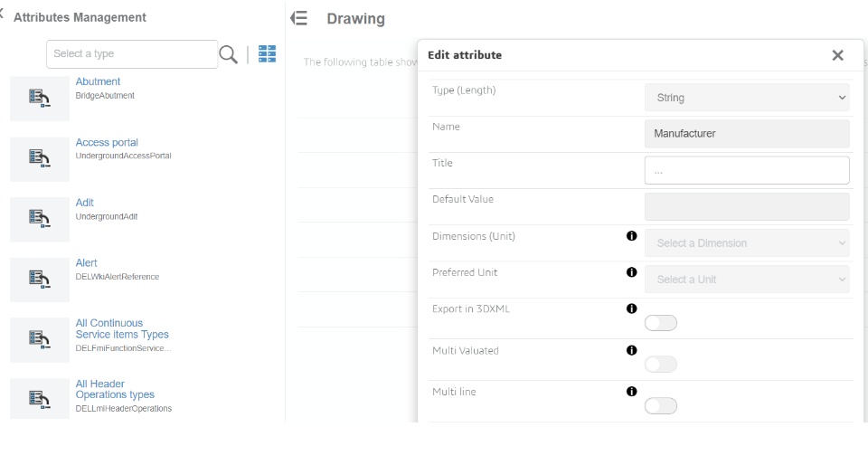This screenshot has height=465, width=868.
Task: Turn on the Multi Valuated switch
Action: click(x=661, y=365)
